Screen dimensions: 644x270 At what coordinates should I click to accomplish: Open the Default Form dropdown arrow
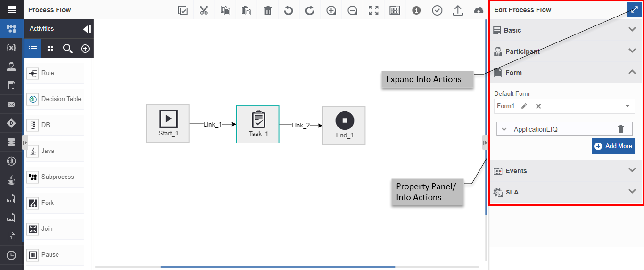tap(627, 106)
